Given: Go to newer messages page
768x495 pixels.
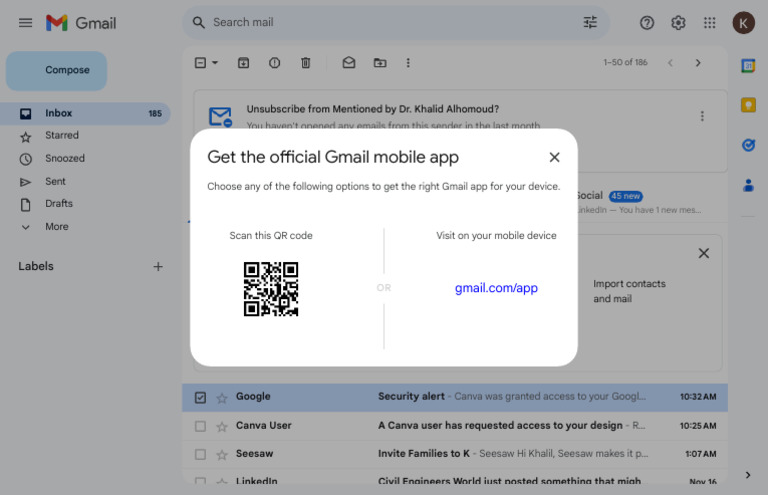Looking at the screenshot, I should pyautogui.click(x=670, y=63).
